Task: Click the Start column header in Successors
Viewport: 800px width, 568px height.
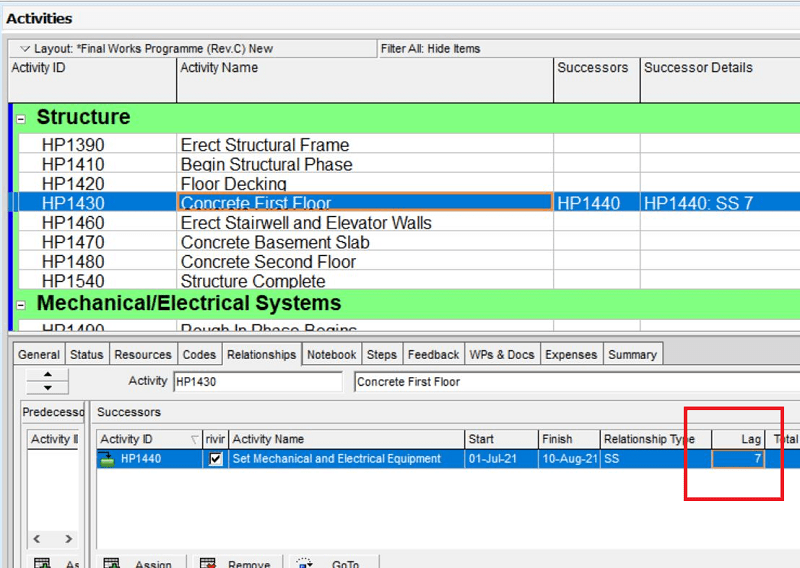Action: (501, 439)
